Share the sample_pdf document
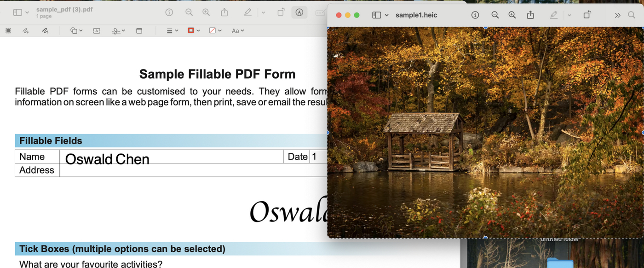Image resolution: width=644 pixels, height=268 pixels. (224, 12)
